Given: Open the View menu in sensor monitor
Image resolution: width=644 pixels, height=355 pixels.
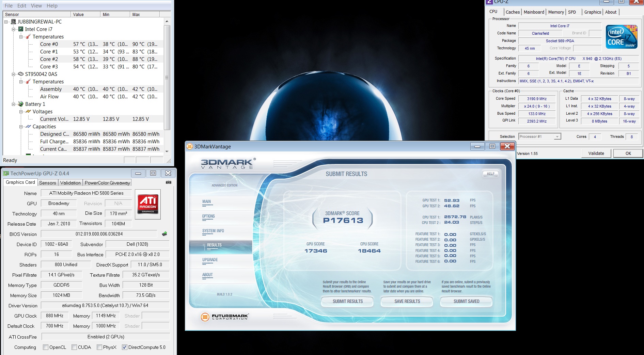Looking at the screenshot, I should (36, 6).
